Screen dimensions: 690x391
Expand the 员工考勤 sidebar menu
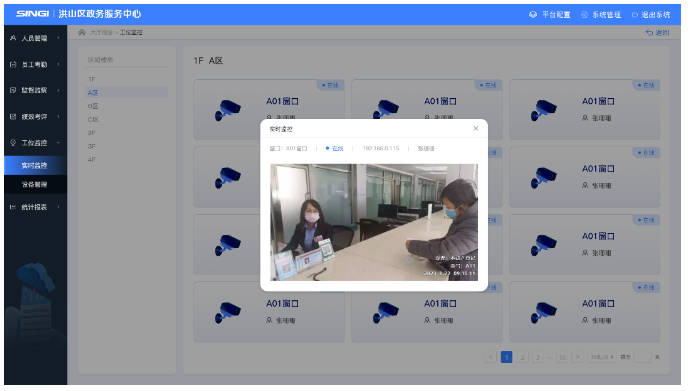pos(35,64)
